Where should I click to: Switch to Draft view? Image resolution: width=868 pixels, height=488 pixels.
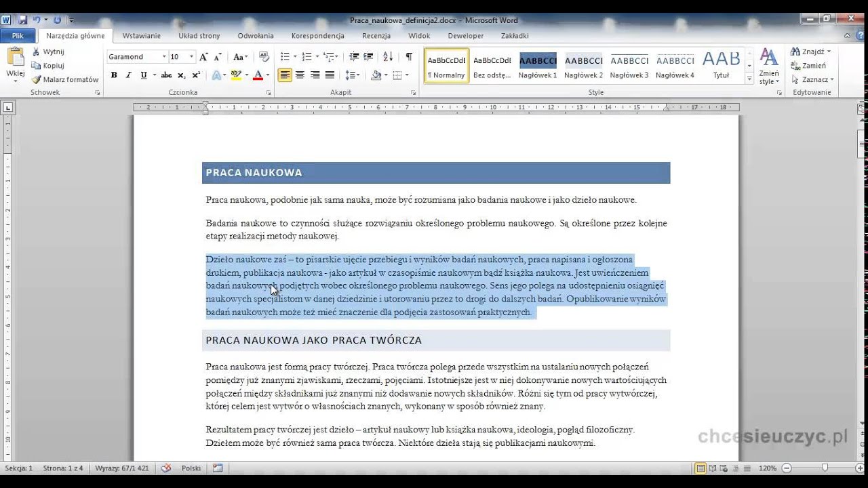pos(747,468)
